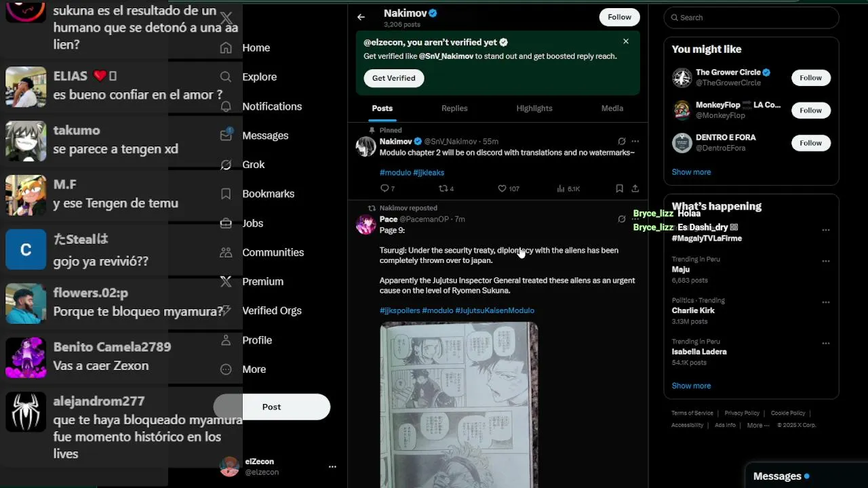This screenshot has height=488, width=868.
Task: Follow MonkeyFlop account
Action: coord(810,110)
